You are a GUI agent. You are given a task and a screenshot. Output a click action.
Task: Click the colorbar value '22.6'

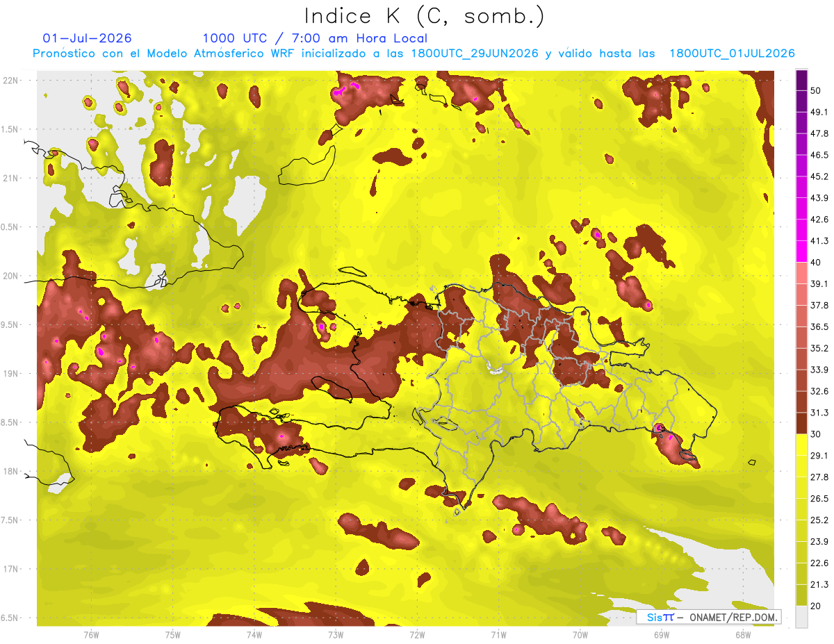pos(819,563)
